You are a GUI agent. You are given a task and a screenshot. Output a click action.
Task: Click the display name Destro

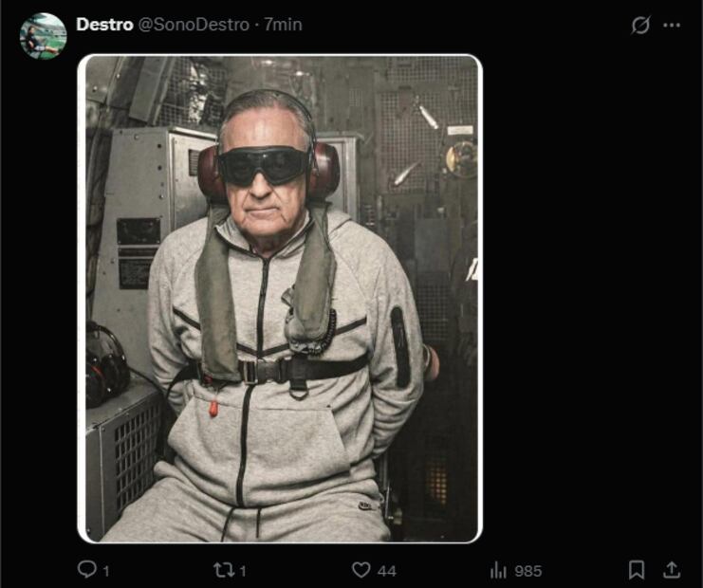click(104, 25)
